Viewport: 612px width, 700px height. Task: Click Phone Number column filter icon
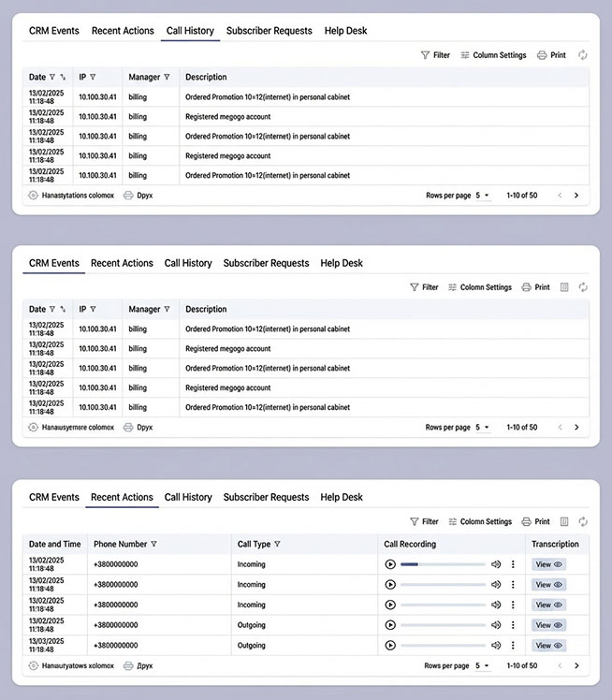click(153, 544)
